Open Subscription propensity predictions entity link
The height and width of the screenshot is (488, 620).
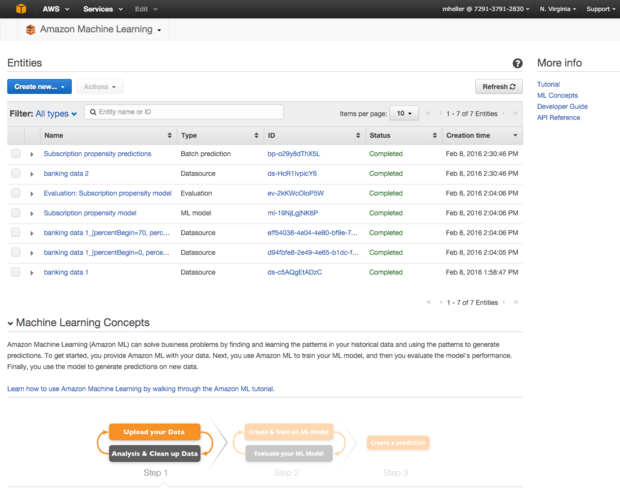97,153
